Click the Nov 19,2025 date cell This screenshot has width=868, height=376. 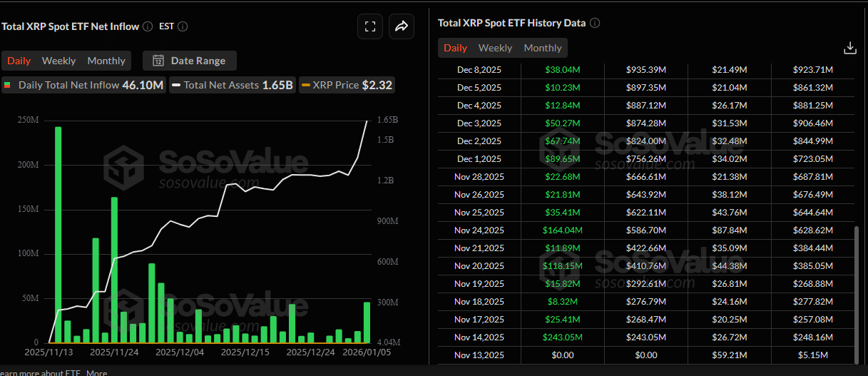coord(479,284)
